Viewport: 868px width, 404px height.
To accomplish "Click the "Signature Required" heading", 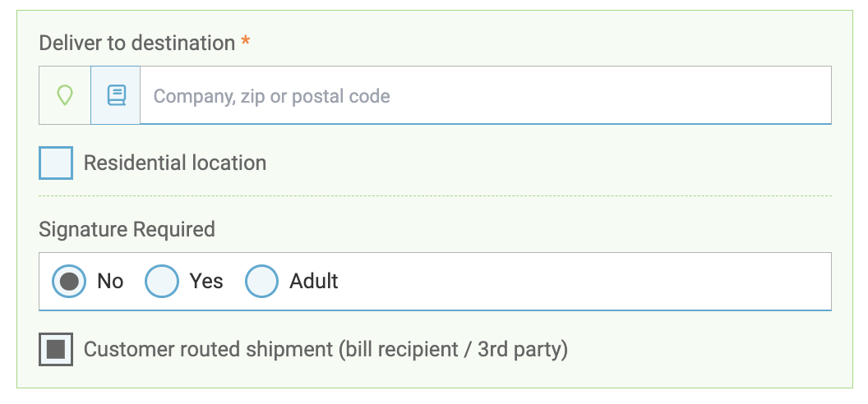I will coord(127,229).
